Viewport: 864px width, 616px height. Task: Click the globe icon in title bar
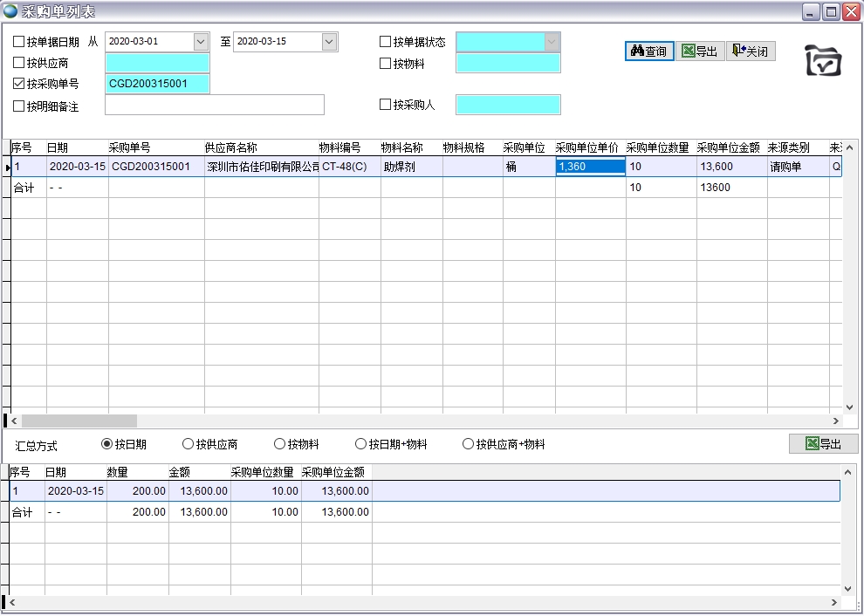(10, 11)
